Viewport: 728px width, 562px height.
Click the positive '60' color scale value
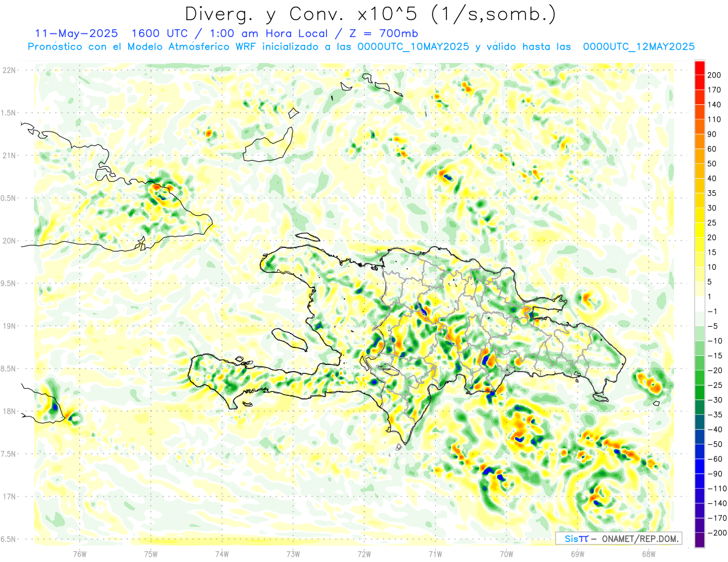click(712, 149)
